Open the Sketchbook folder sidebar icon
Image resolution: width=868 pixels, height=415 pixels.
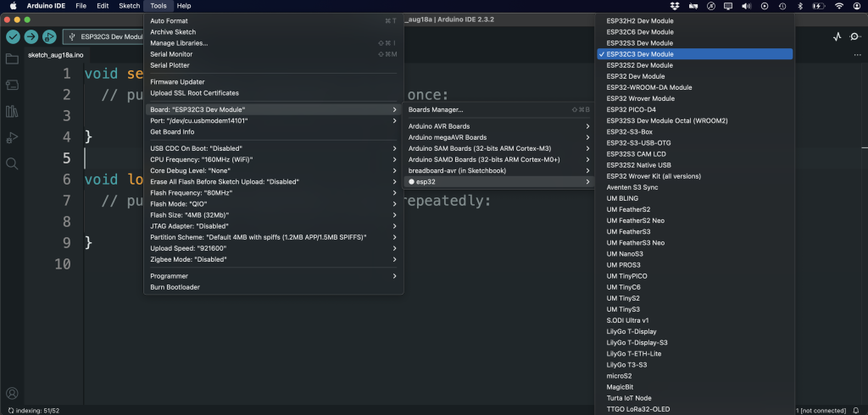tap(12, 58)
